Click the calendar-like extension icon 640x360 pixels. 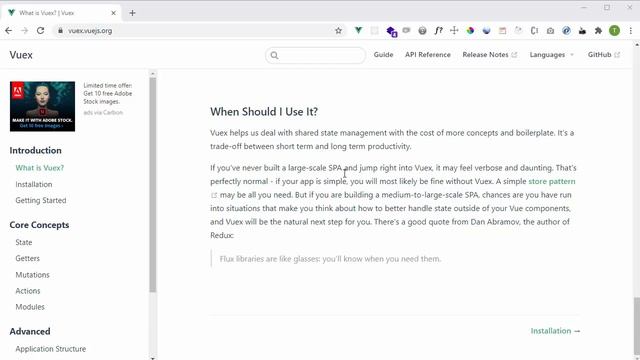(x=502, y=31)
